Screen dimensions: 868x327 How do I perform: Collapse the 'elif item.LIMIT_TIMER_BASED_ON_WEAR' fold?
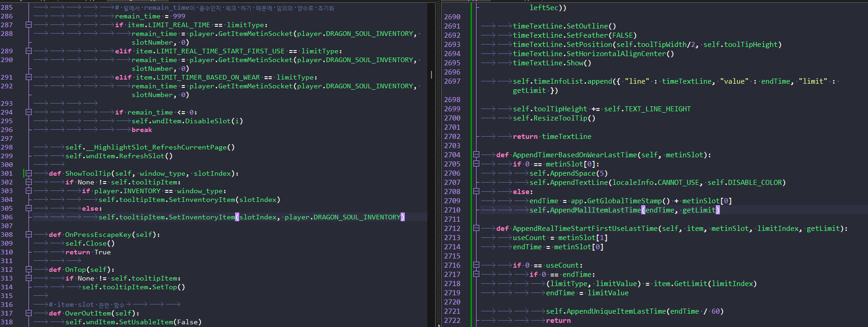pyautogui.click(x=29, y=77)
